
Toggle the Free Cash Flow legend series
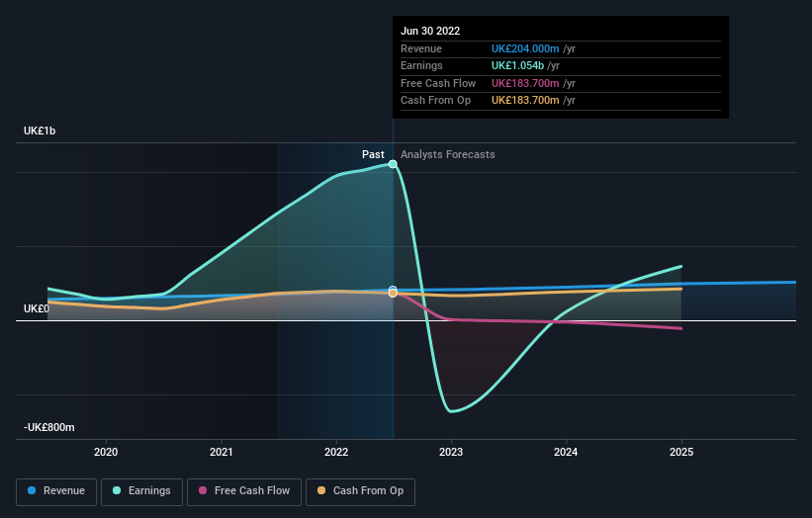click(244, 491)
